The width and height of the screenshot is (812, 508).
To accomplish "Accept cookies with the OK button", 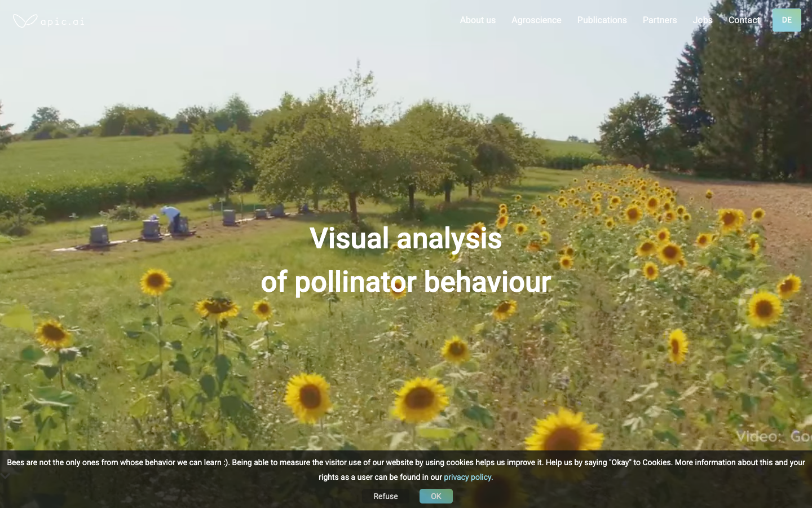I will (436, 496).
